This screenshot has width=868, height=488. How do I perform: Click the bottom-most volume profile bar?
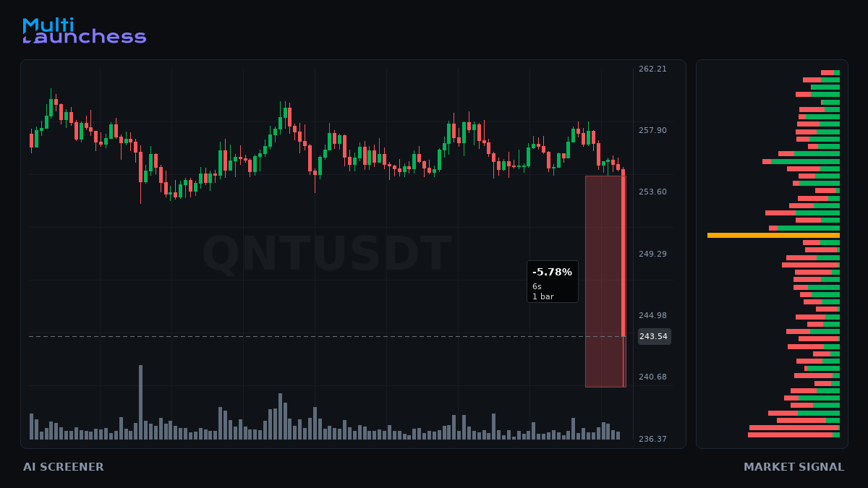(x=793, y=435)
